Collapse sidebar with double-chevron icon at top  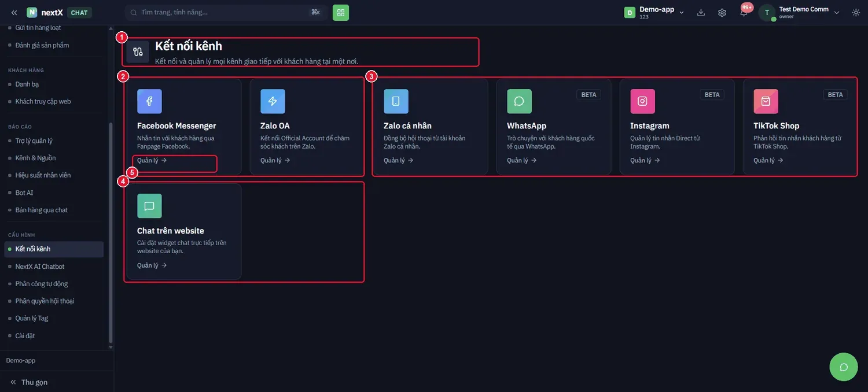[14, 13]
